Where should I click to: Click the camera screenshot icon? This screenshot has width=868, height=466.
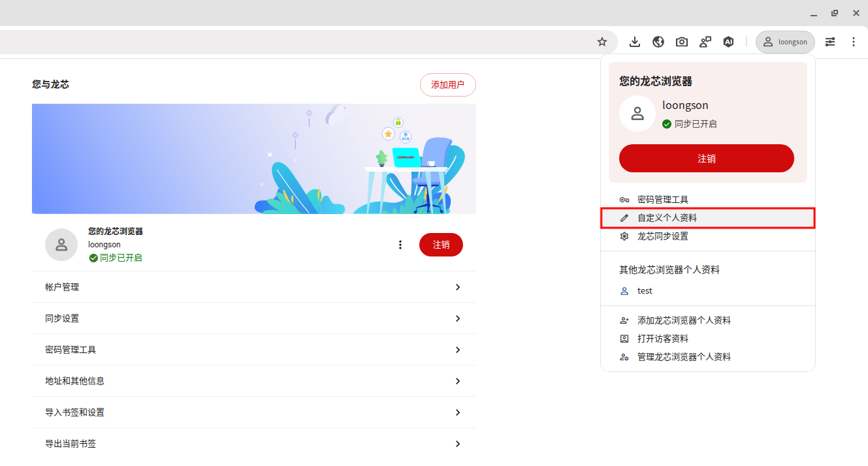point(682,42)
